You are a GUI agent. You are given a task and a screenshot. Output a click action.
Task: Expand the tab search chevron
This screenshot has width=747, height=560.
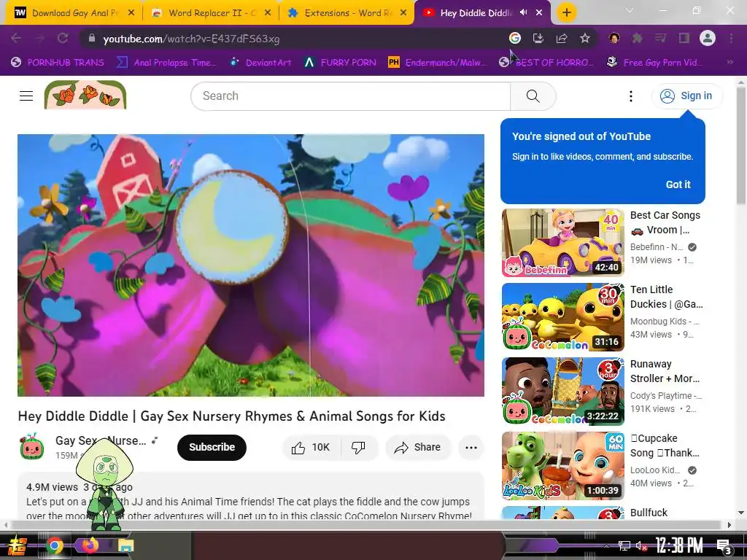pos(630,10)
